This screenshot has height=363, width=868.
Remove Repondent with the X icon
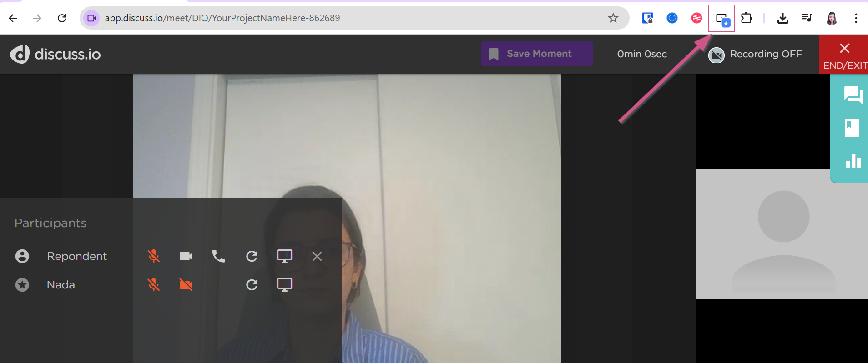tap(317, 256)
